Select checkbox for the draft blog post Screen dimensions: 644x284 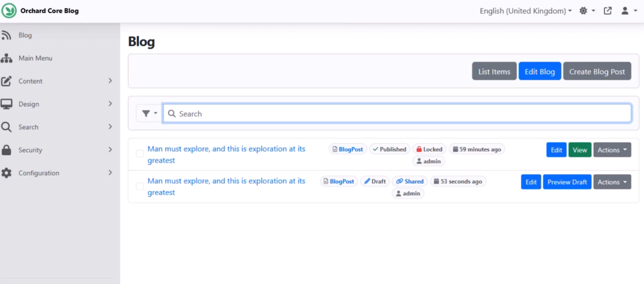(x=140, y=186)
